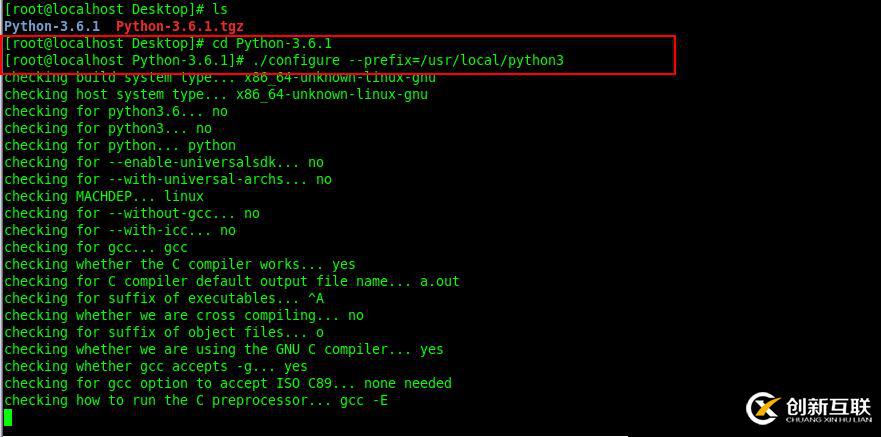881x437 pixels.
Task: Click the 'checking host system type' line
Action: click(x=215, y=94)
